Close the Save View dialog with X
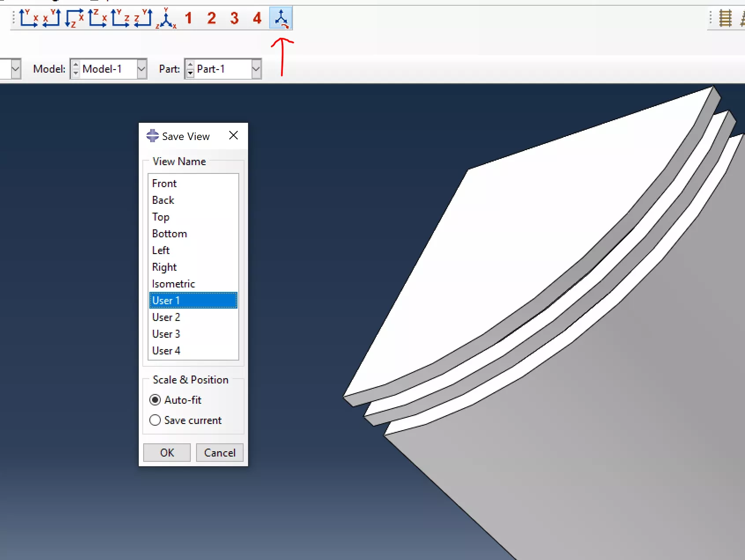 (x=234, y=136)
